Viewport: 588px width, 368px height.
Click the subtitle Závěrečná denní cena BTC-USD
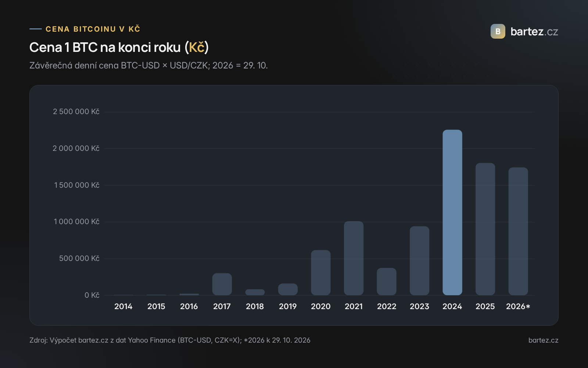[x=148, y=66]
